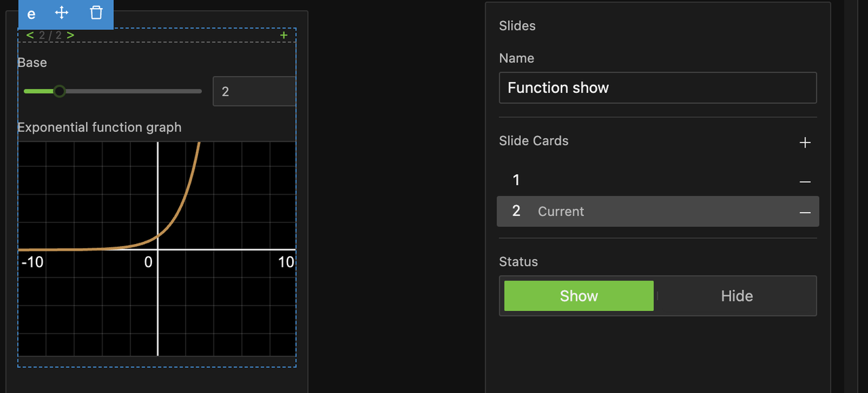Click the unfilled part of Base slider track
The image size is (868, 393).
[136, 91]
